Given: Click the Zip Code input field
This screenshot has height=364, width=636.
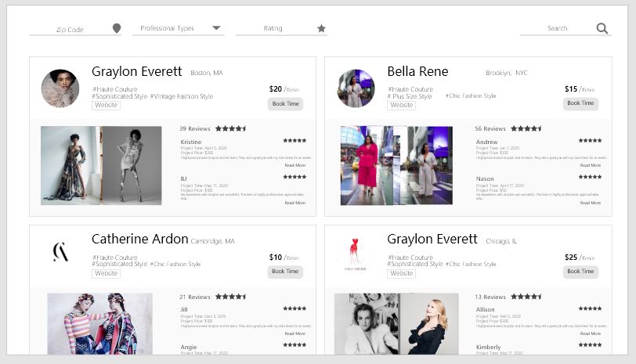Looking at the screenshot, I should [70, 30].
